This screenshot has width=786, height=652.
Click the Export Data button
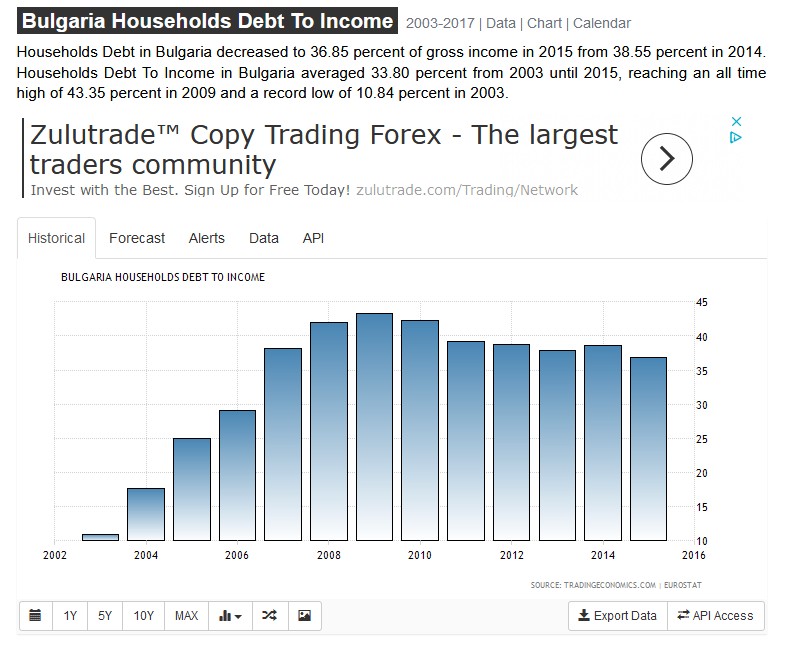617,616
